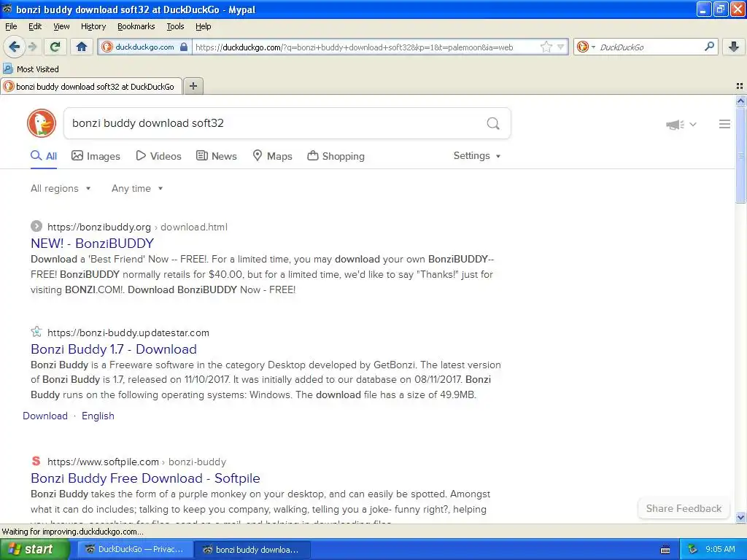
Task: Reload the current page
Action: 55,47
